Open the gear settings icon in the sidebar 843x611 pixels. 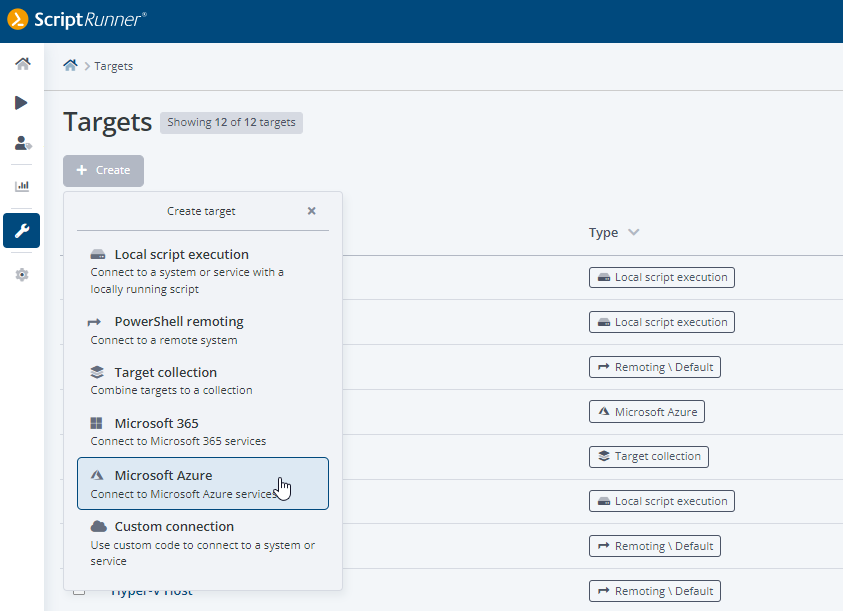[x=22, y=275]
